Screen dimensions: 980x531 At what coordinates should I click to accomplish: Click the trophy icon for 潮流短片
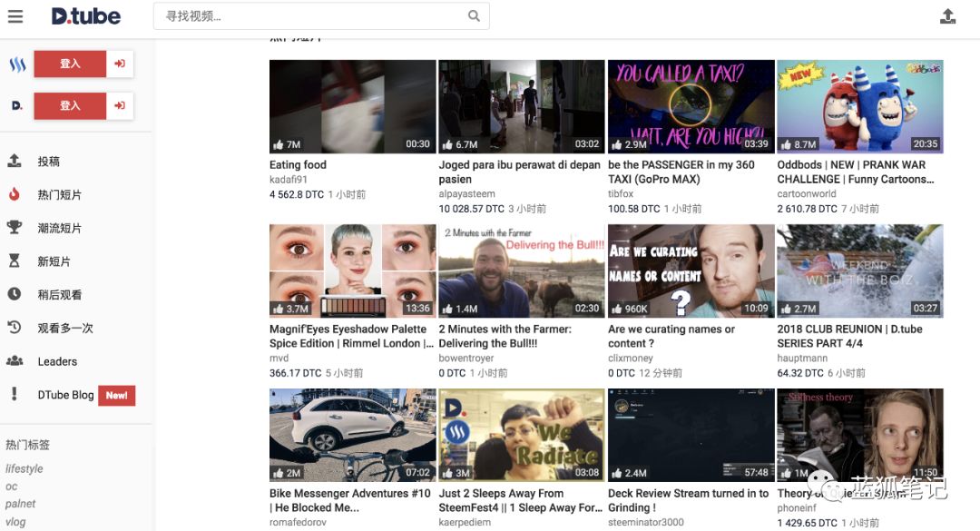click(x=15, y=227)
